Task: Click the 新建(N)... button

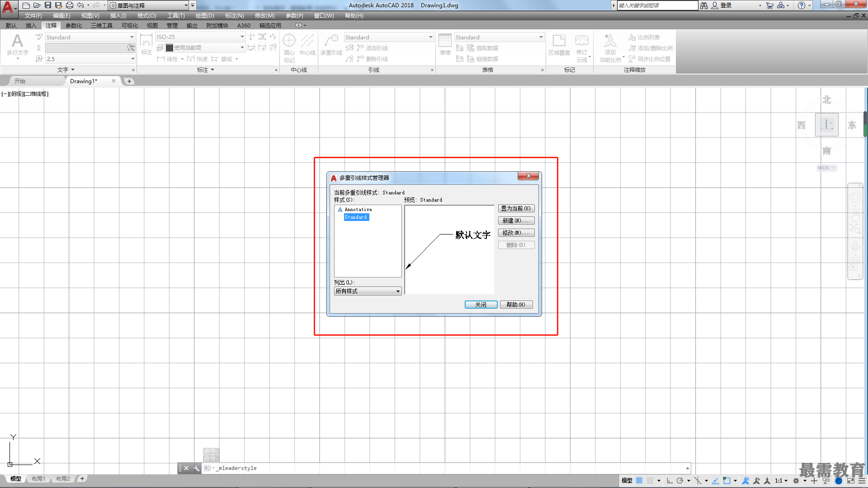Action: pos(516,221)
